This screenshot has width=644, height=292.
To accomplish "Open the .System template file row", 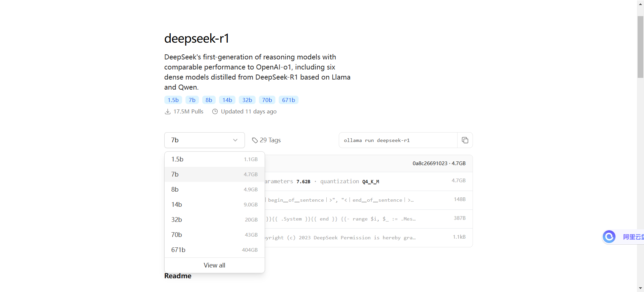I will pos(369,219).
